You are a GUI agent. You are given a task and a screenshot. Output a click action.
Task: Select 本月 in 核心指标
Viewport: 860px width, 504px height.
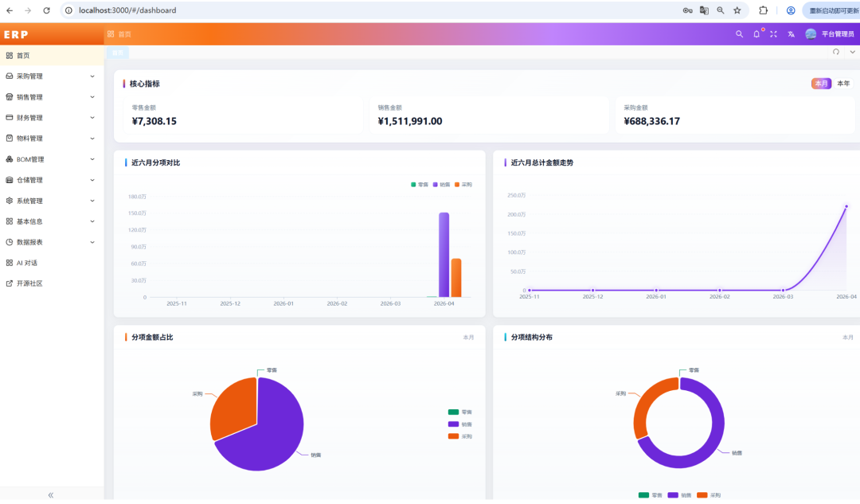821,84
